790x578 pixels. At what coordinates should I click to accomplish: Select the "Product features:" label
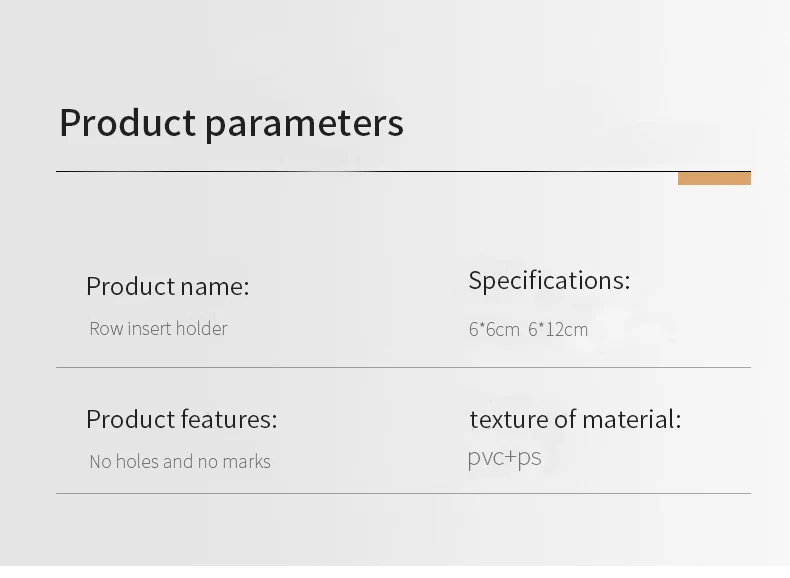[181, 419]
